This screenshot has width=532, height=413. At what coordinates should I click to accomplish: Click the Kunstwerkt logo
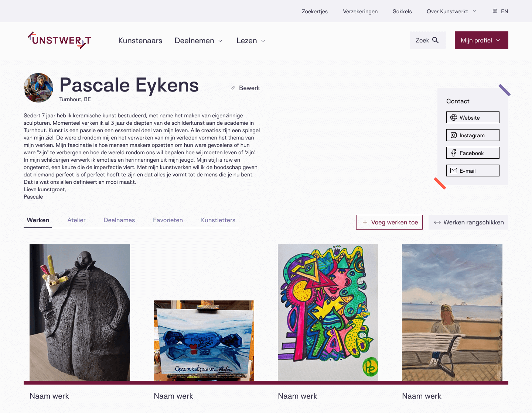coord(59,40)
